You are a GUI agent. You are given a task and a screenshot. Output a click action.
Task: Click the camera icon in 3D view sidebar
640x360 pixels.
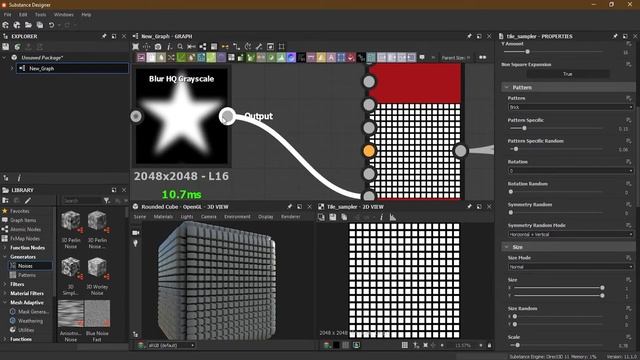tap(136, 233)
